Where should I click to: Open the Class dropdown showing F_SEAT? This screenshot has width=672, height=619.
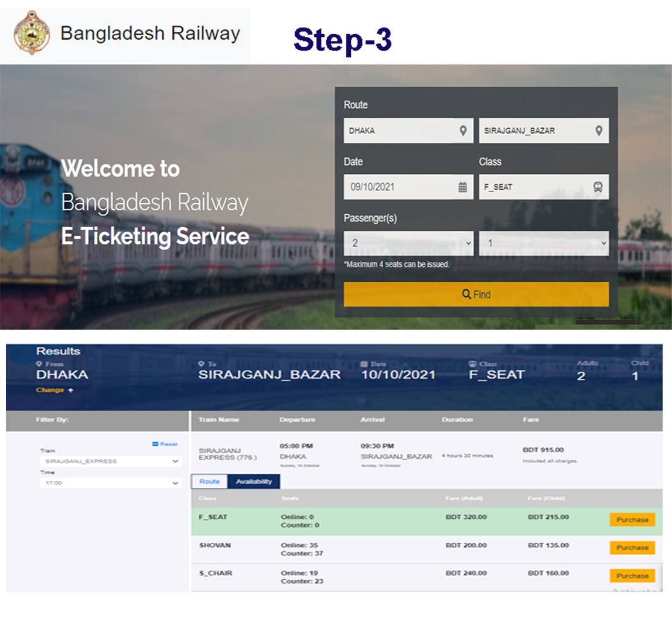tap(544, 187)
